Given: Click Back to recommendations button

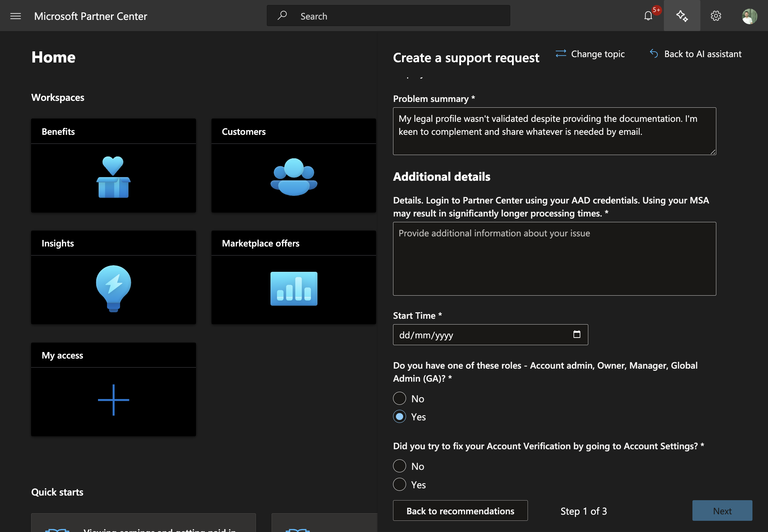Looking at the screenshot, I should coord(460,511).
